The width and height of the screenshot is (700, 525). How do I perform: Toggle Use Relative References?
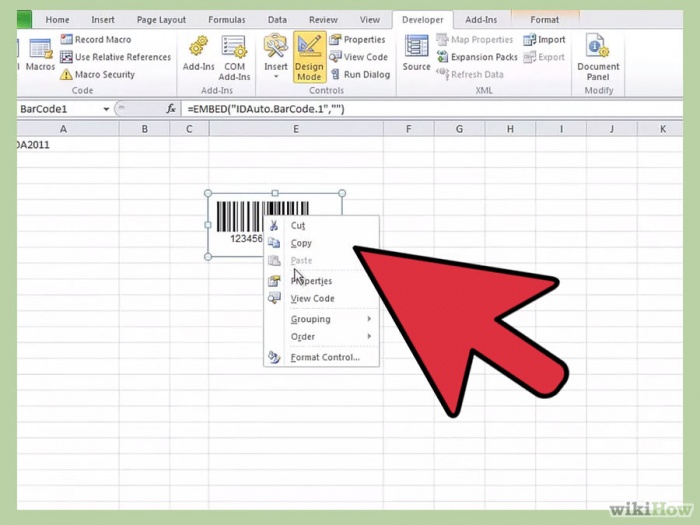pos(116,57)
